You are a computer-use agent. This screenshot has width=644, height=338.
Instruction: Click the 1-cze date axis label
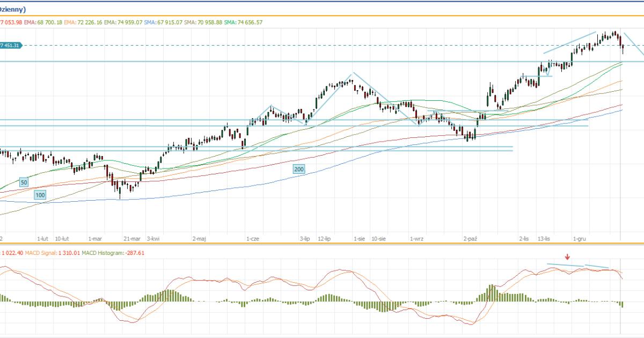[252, 238]
